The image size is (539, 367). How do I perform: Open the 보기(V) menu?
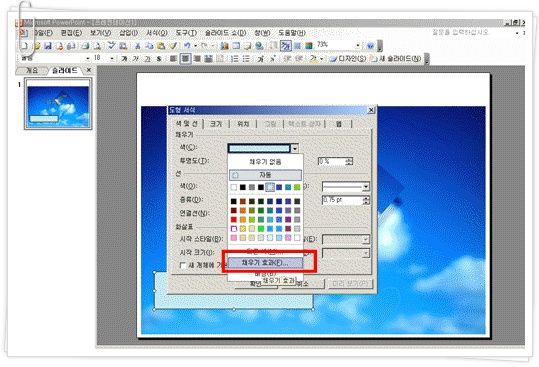[x=100, y=33]
